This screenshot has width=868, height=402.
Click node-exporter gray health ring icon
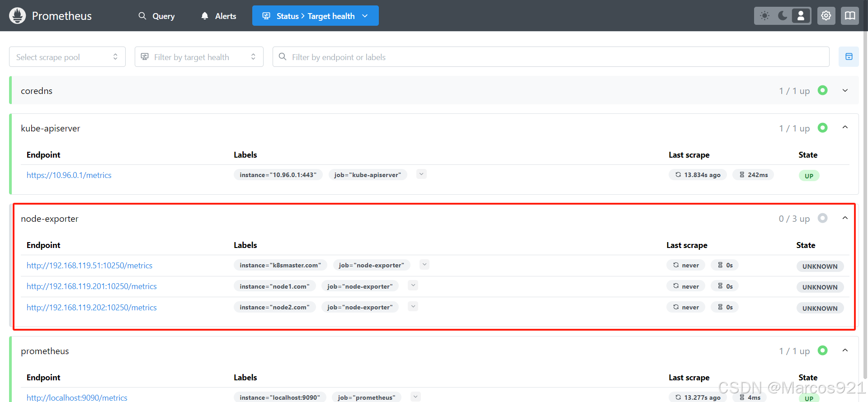(823, 218)
